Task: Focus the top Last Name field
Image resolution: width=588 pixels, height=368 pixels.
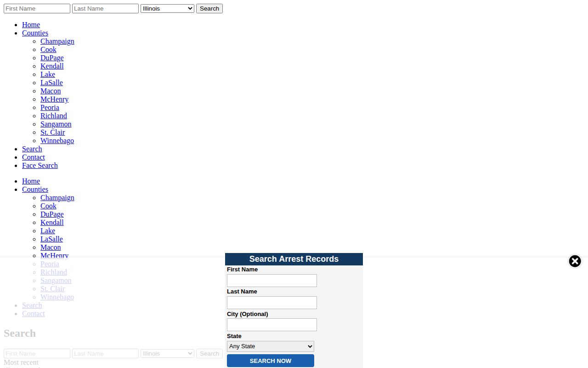Action: tap(105, 8)
